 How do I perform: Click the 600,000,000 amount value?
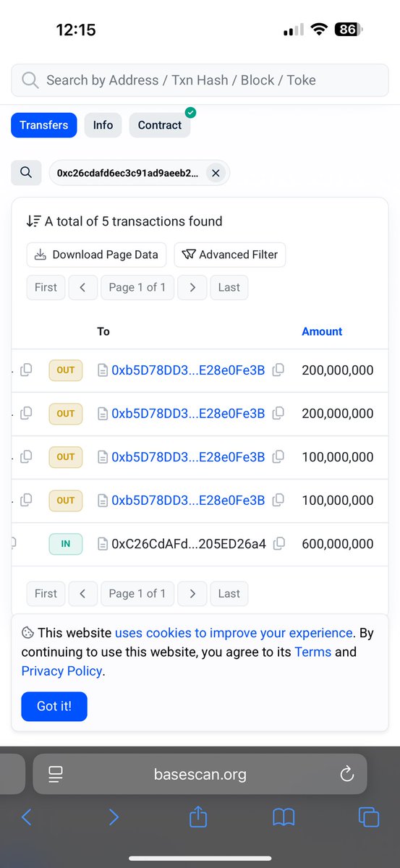pos(338,544)
